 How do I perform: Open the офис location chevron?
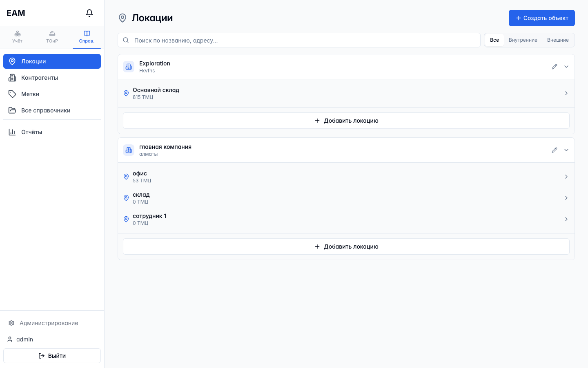pos(566,177)
